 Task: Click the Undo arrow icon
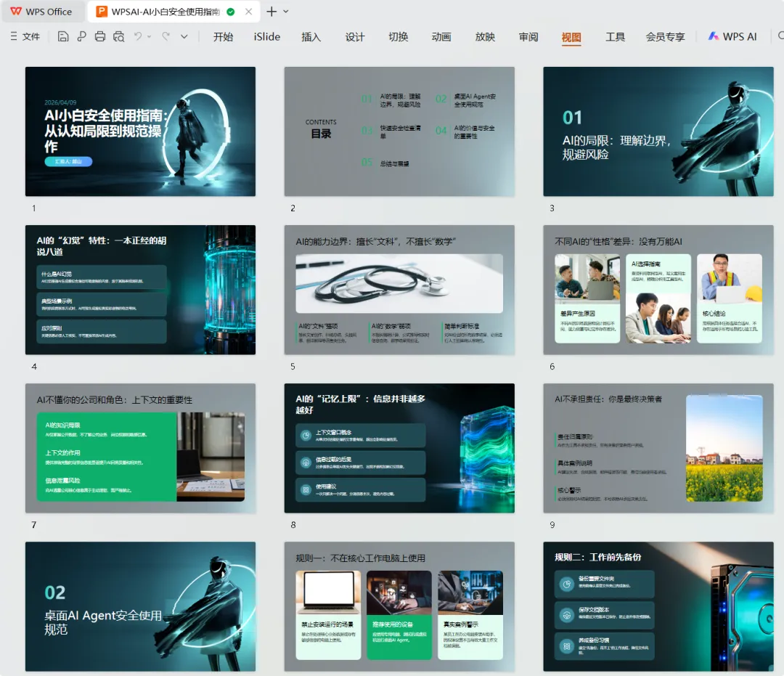pos(138,36)
